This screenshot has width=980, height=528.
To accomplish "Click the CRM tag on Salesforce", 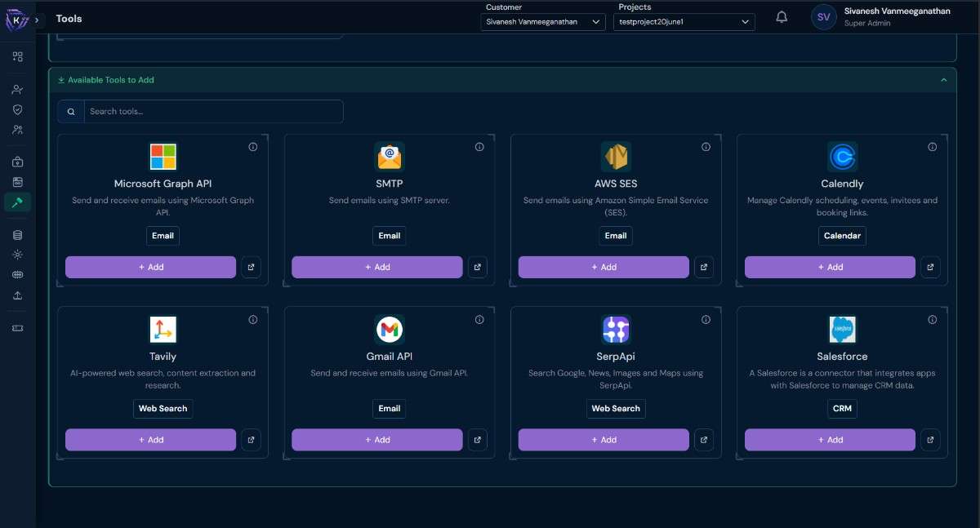I will pyautogui.click(x=842, y=409).
